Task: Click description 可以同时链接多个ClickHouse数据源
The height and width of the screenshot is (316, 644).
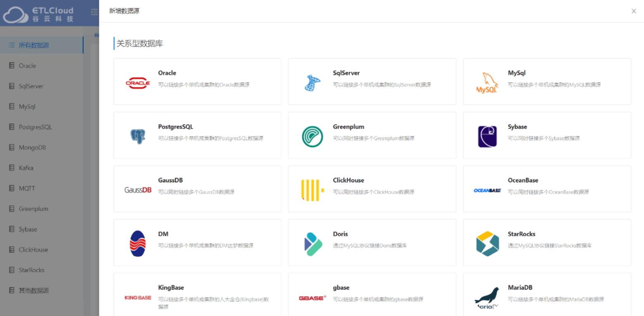Action: (x=374, y=192)
